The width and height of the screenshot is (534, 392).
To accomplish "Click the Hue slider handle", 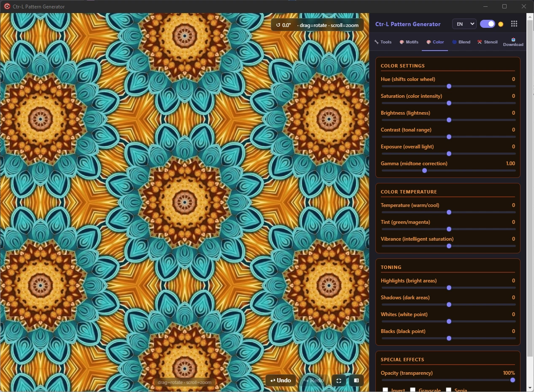I will click(449, 86).
